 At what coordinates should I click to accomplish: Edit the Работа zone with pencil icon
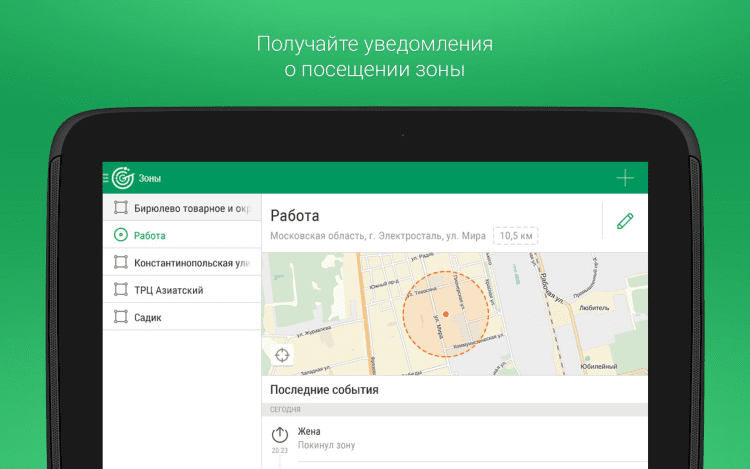coord(625,221)
